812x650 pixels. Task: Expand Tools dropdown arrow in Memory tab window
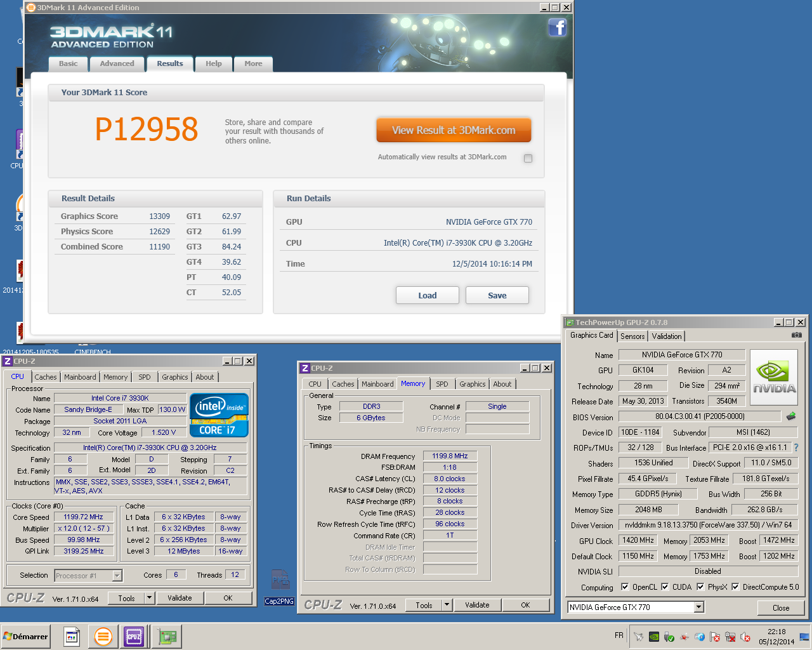coord(447,605)
